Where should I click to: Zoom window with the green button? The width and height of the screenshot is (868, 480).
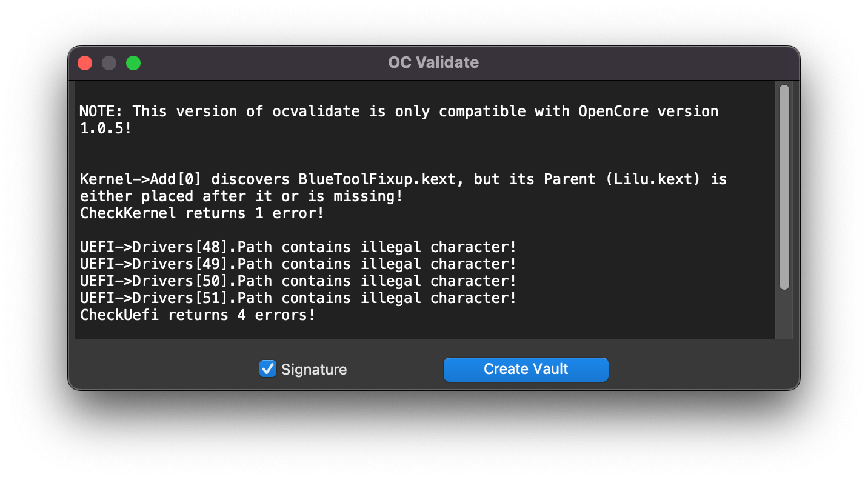pyautogui.click(x=133, y=63)
